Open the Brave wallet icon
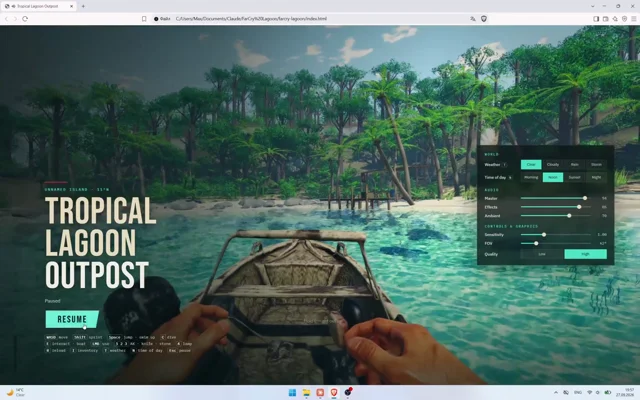The image size is (640, 400). coord(606,19)
